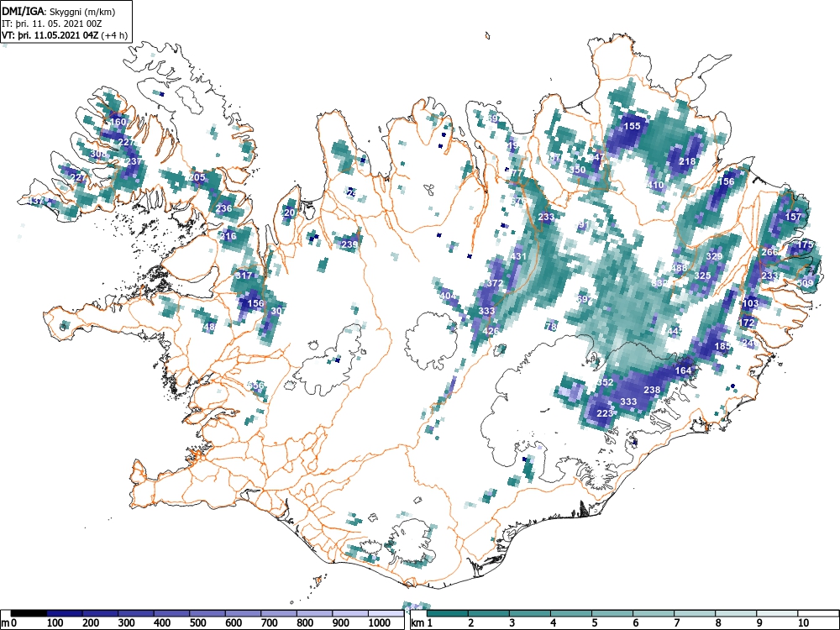
Task: Click the map value '431'
Action: (518, 256)
